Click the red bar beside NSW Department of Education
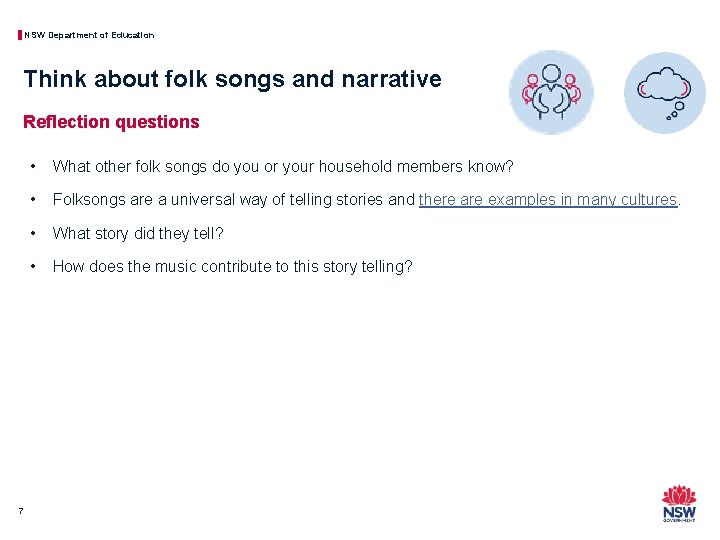Image resolution: width=720 pixels, height=540 pixels. click(20, 35)
